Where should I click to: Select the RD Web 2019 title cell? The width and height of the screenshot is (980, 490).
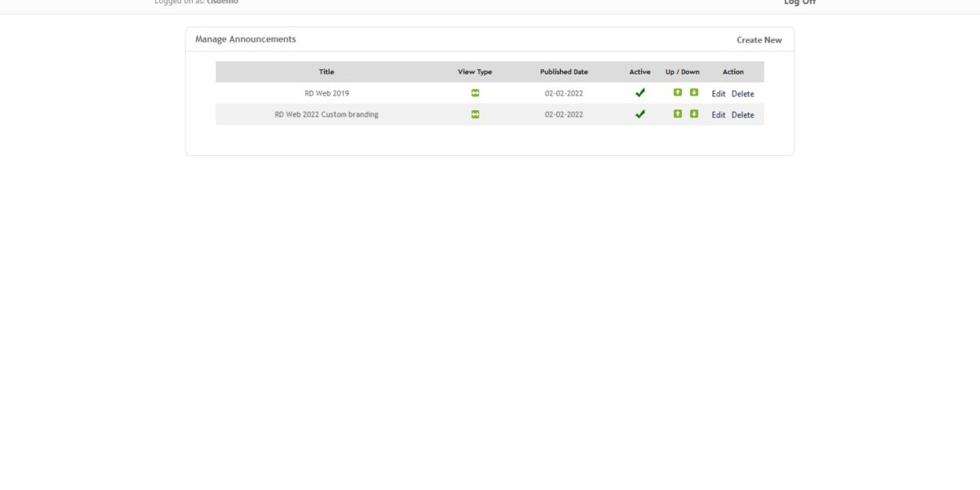pos(327,93)
